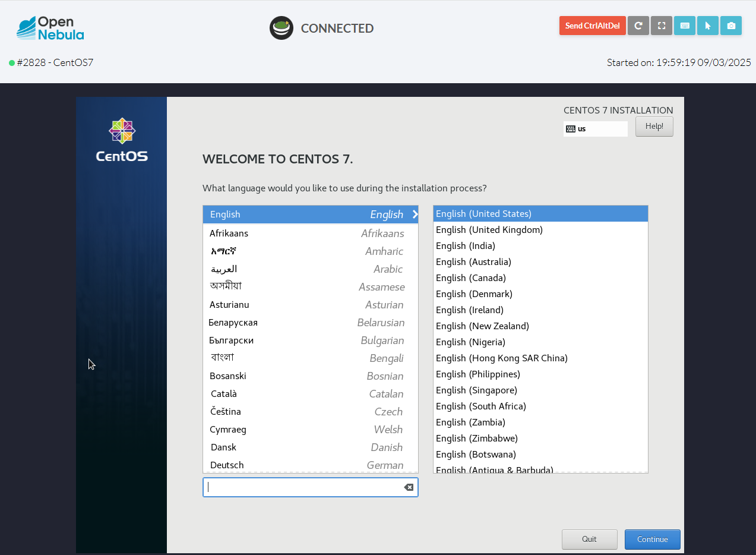Focus the language search input field

[311, 487]
